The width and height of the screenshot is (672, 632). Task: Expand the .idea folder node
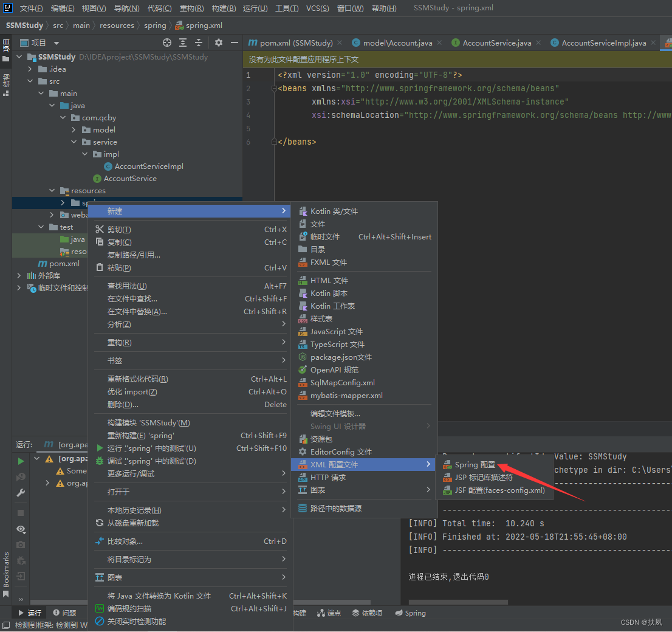[30, 69]
